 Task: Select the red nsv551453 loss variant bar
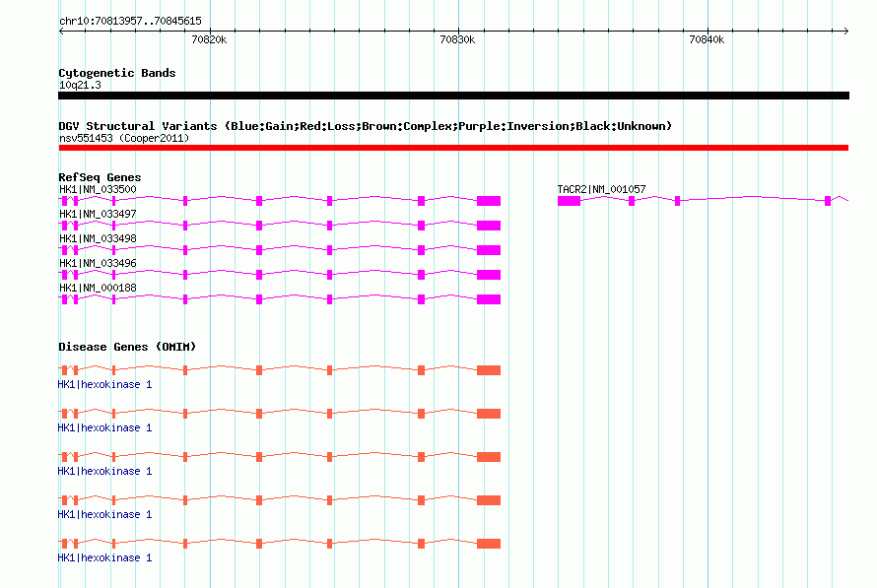point(453,148)
